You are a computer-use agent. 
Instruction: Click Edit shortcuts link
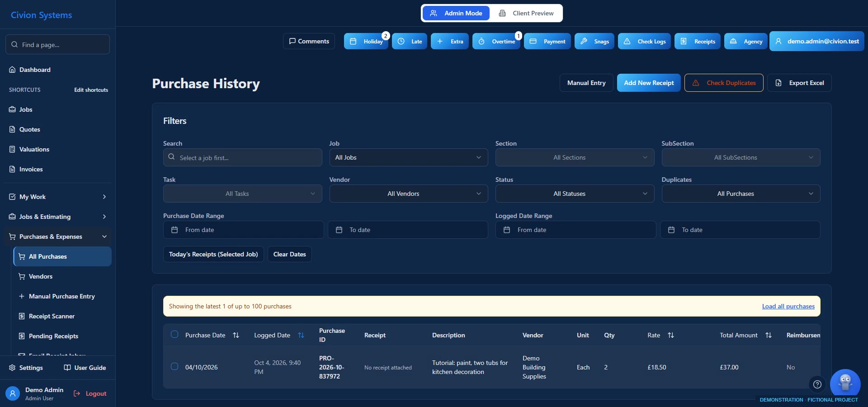[x=91, y=90]
